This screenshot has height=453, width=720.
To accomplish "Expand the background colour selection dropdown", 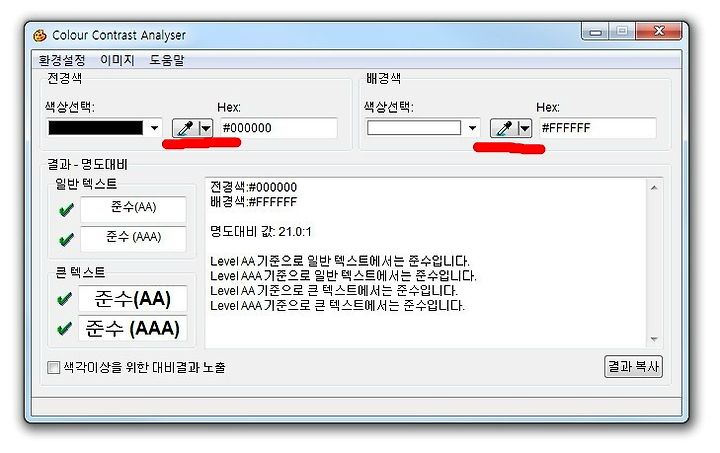I will point(472,128).
